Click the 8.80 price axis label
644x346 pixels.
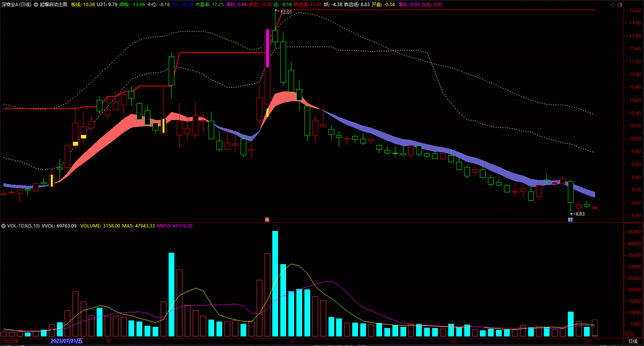636,216
